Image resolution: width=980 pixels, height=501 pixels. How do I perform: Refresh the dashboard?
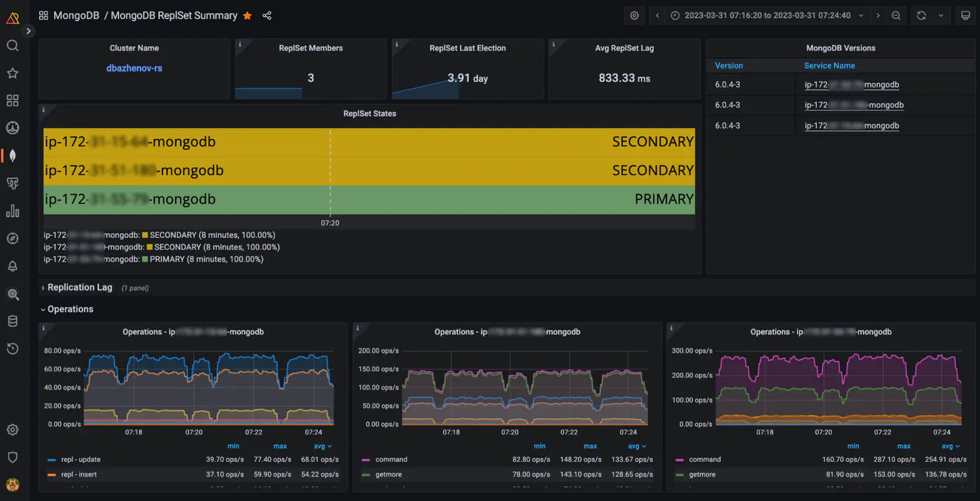tap(921, 15)
